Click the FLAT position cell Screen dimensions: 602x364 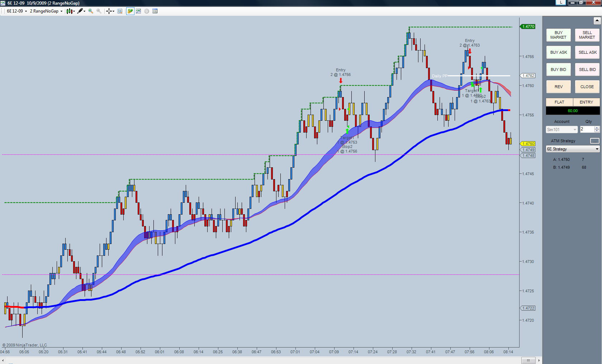point(559,102)
